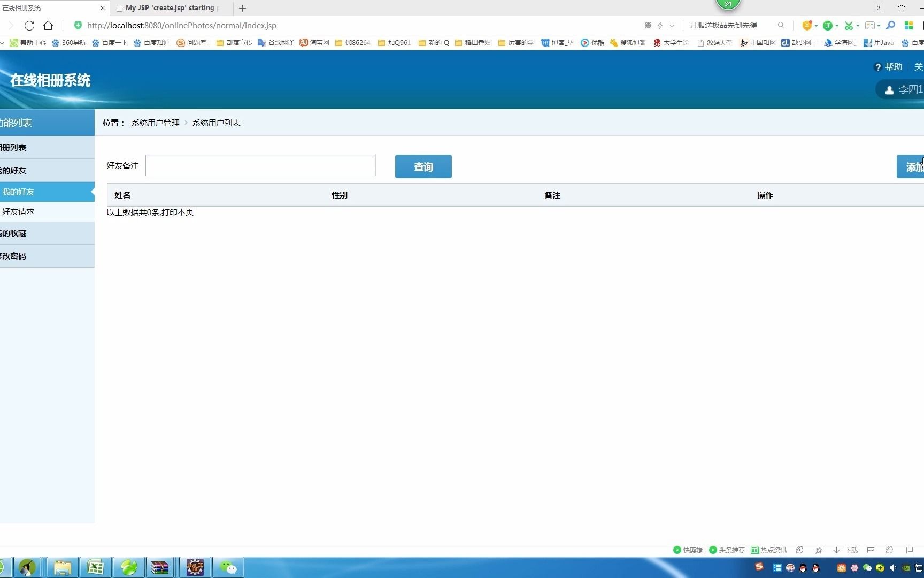Click the 帮助 help link
The width and height of the screenshot is (924, 578).
(888, 67)
